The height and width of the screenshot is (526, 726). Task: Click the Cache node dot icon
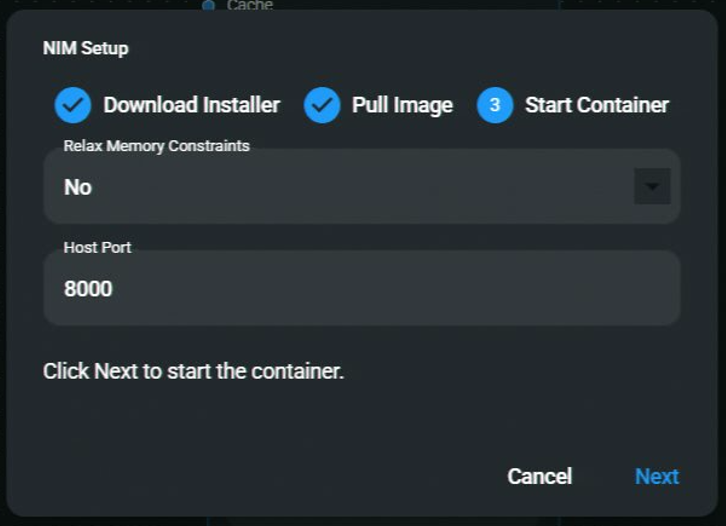(x=208, y=6)
